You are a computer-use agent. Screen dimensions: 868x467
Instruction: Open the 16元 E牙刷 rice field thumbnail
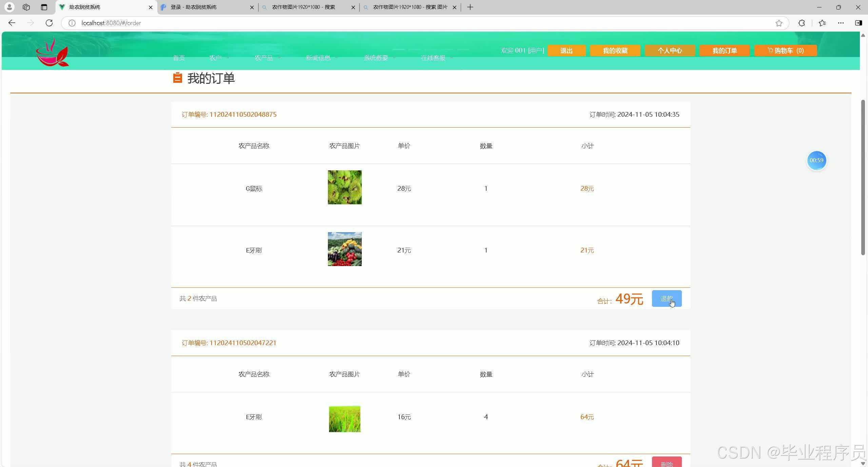coord(344,419)
